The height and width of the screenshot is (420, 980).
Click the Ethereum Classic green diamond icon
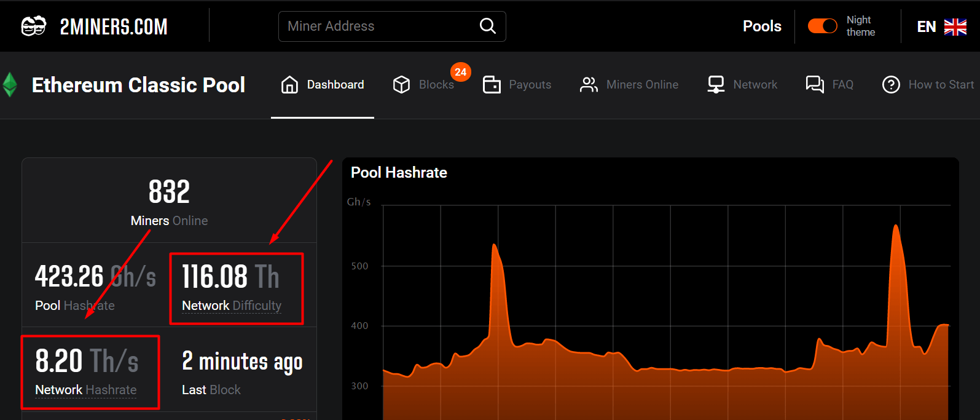tap(10, 85)
